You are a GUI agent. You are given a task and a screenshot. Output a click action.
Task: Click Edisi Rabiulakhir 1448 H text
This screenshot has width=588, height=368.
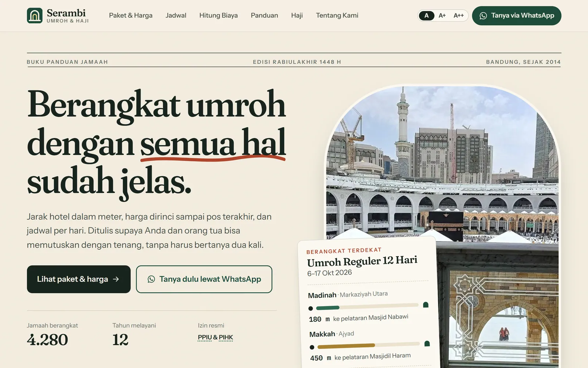tap(297, 62)
